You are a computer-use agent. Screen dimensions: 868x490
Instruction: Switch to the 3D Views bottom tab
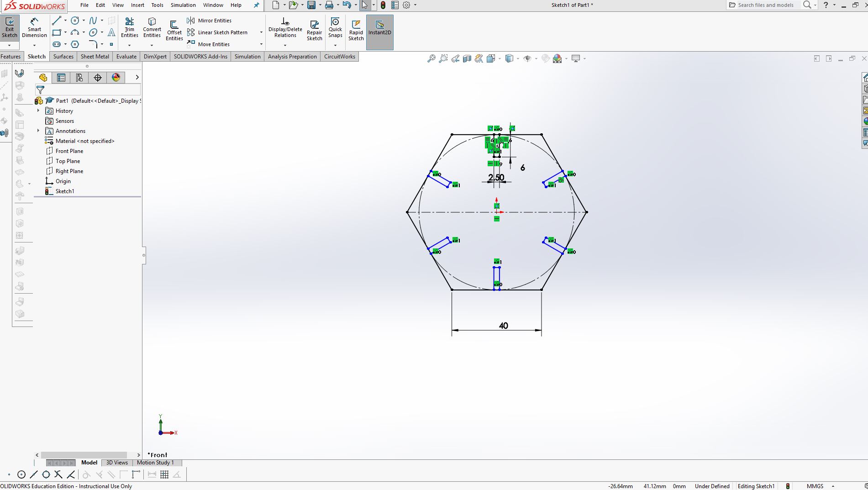[x=117, y=463]
